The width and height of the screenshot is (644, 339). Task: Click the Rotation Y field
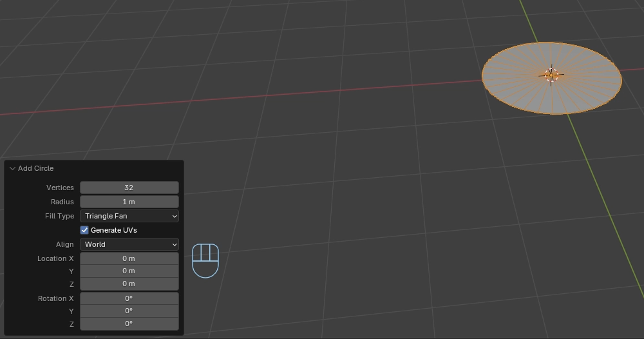[x=129, y=311]
